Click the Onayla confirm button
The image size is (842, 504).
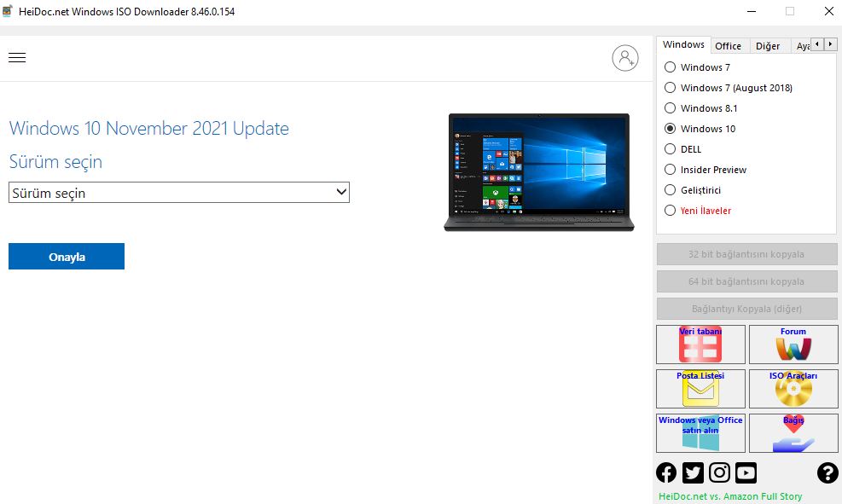(67, 257)
